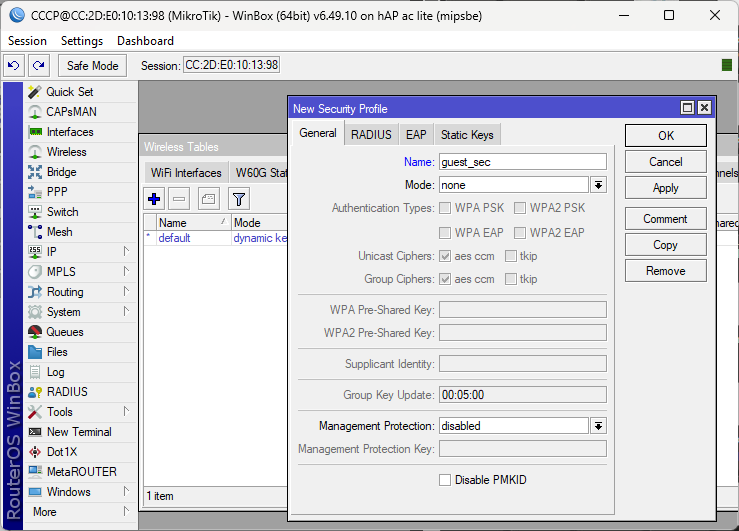Switch to the RADIUS tab in the dialog

click(x=371, y=135)
